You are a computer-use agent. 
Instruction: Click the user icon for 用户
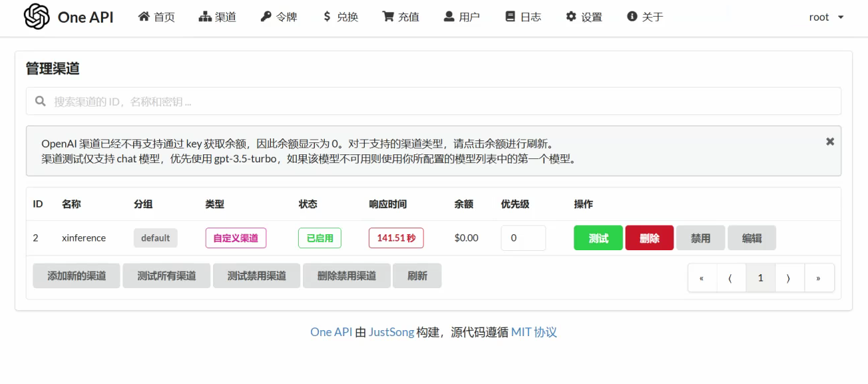point(449,17)
